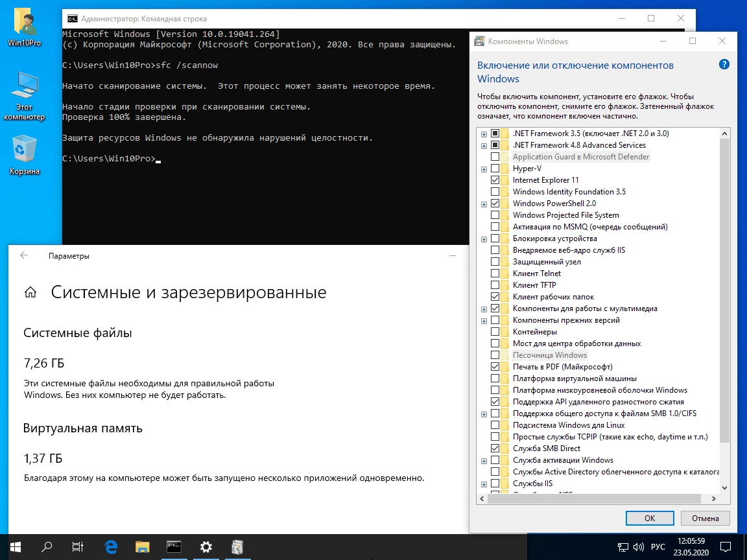The width and height of the screenshot is (747, 560).
Task: Select Windows Projected File System row
Action: coord(566,215)
